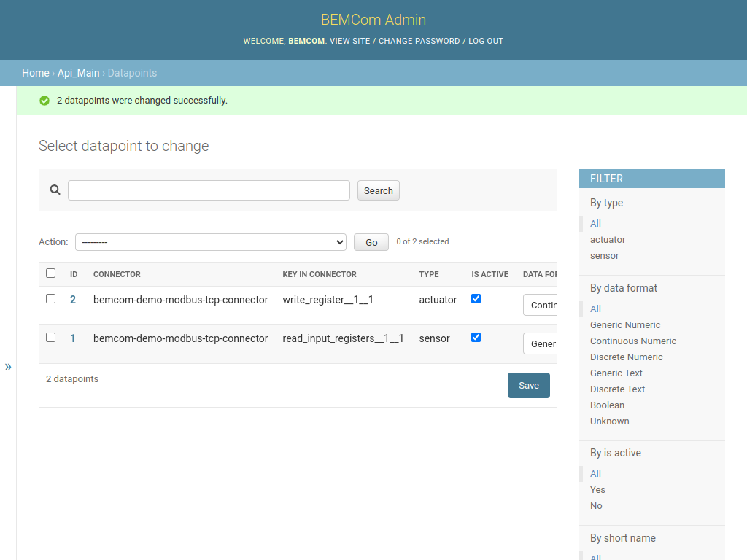747x560 pixels.
Task: Sort by ID column header
Action: point(74,274)
